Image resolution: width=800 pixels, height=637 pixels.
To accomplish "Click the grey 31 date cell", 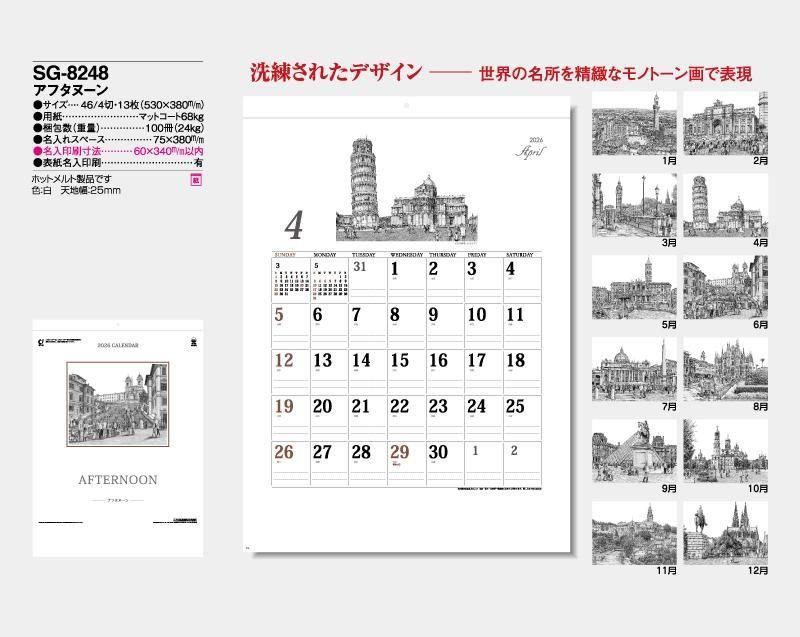I will pos(368,280).
